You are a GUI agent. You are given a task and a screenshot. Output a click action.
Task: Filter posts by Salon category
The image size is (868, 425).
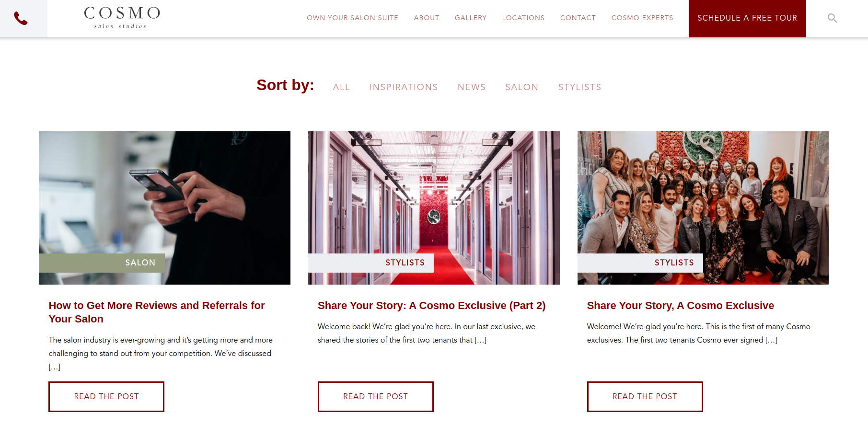coord(521,87)
